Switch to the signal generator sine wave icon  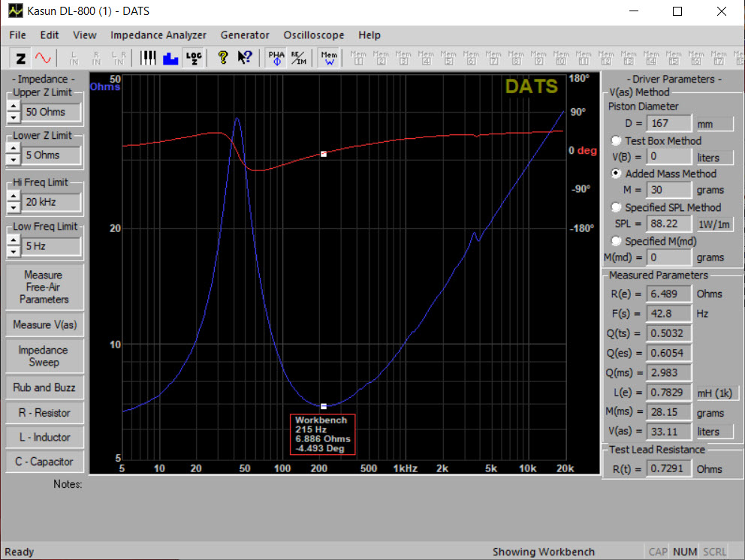point(43,58)
